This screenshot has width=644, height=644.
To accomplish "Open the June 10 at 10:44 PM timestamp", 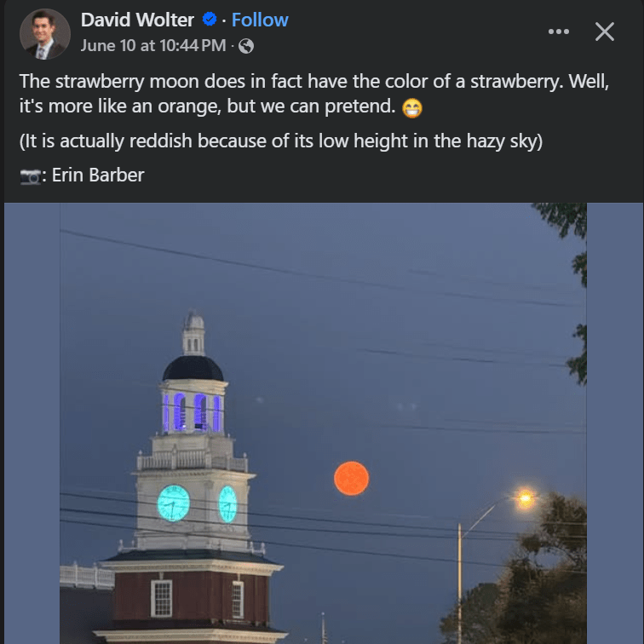I will pos(153,46).
